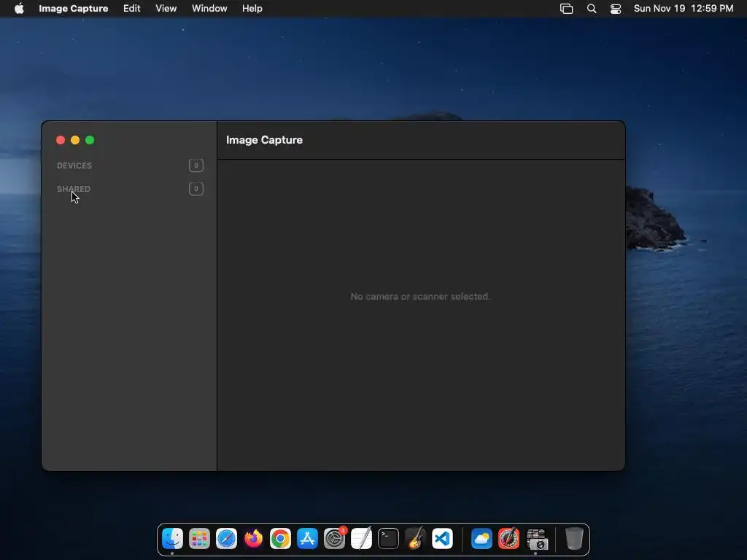Open the Trash in the Dock
Viewport: 747px width, 560px height.
click(x=574, y=539)
